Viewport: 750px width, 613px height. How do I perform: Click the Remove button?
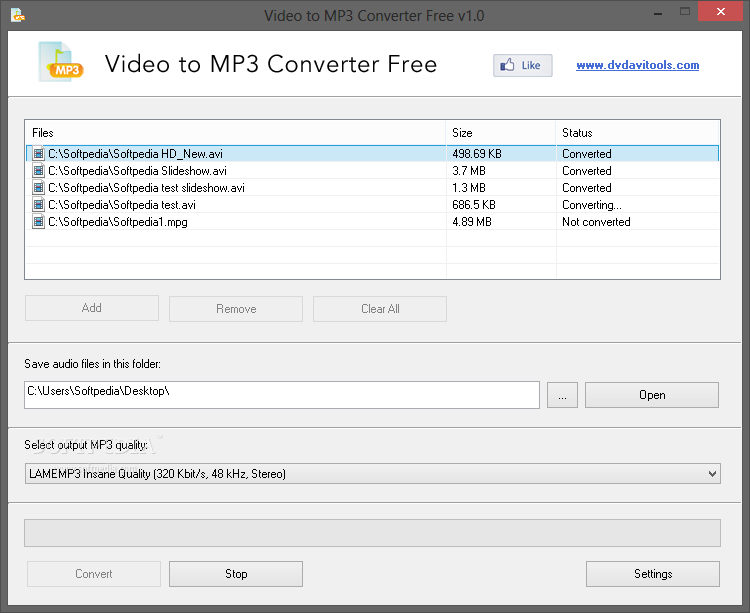[236, 309]
